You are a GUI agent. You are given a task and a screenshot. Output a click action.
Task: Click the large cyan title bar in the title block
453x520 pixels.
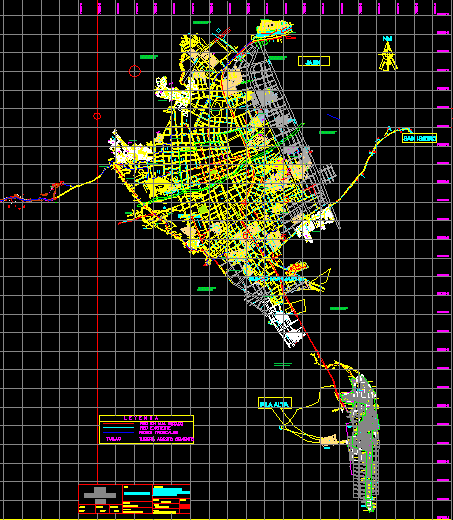(x=171, y=491)
